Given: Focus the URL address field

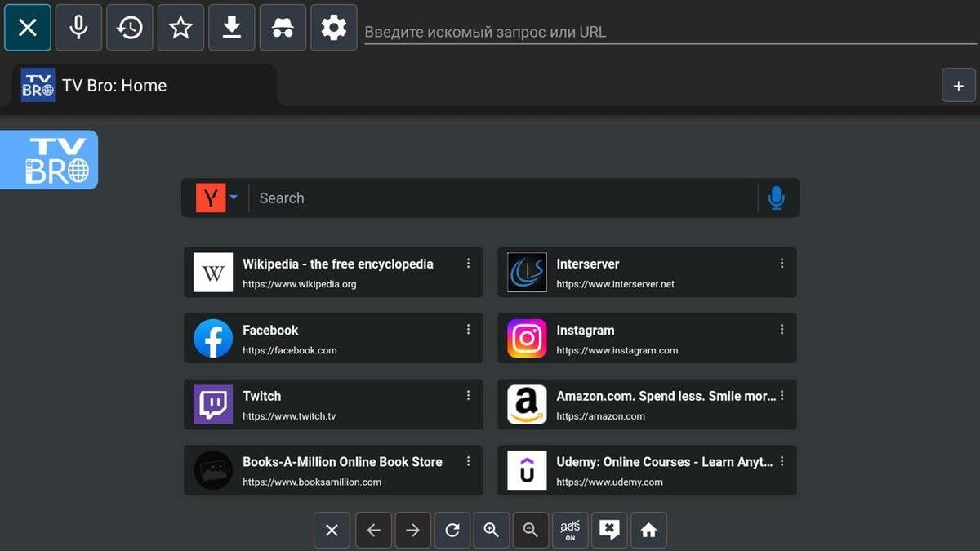Looking at the screenshot, I should [671, 33].
